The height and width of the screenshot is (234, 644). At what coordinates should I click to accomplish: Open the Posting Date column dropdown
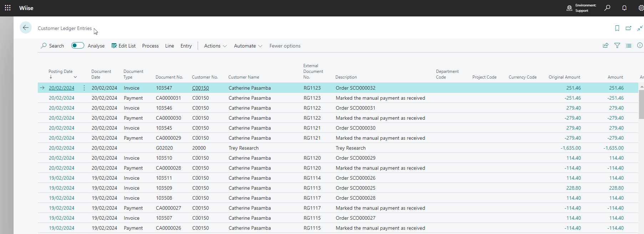75,77
